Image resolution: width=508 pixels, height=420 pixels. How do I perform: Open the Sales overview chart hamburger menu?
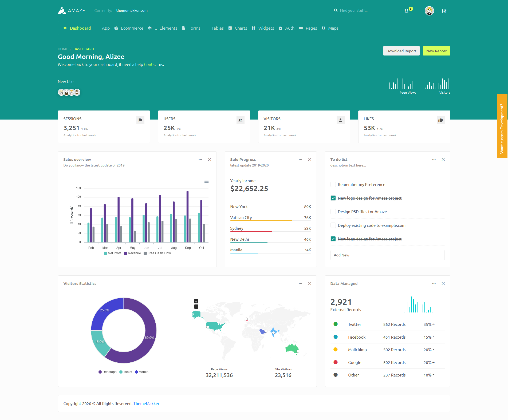pyautogui.click(x=206, y=181)
